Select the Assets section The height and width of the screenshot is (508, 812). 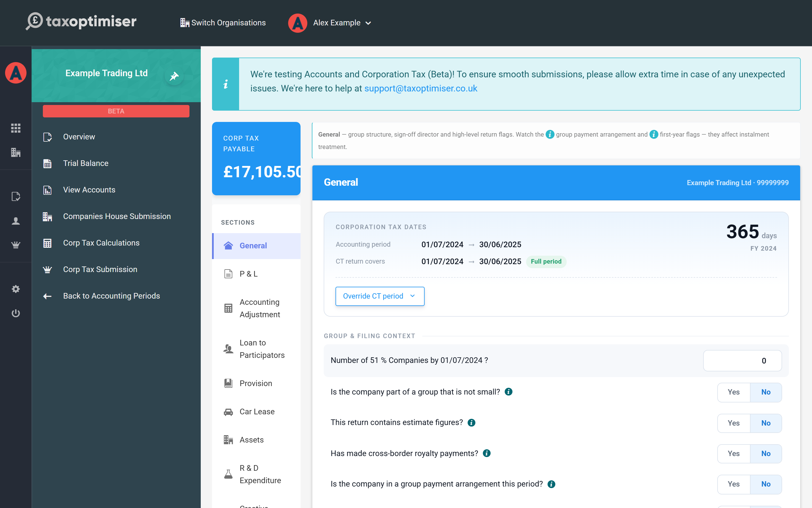256,440
